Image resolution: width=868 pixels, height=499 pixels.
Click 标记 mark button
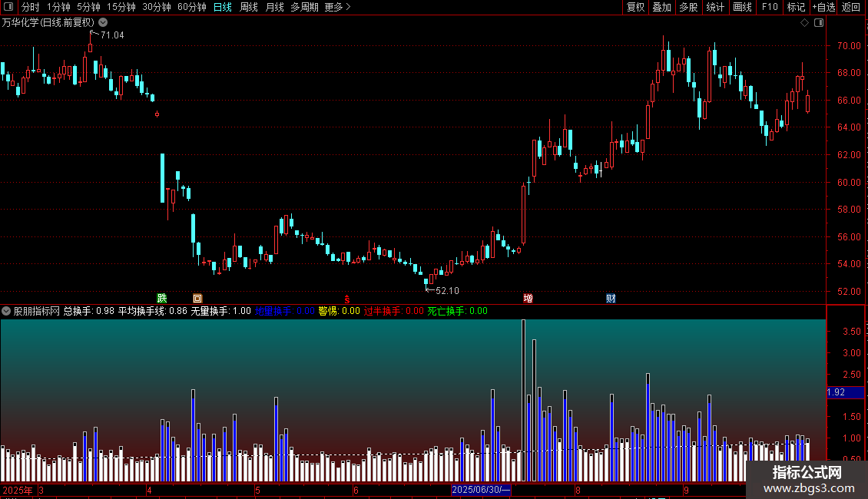point(796,7)
